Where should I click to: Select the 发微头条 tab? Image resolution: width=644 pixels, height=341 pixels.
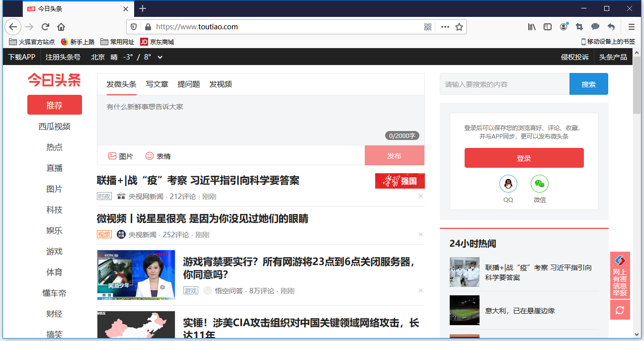click(121, 84)
